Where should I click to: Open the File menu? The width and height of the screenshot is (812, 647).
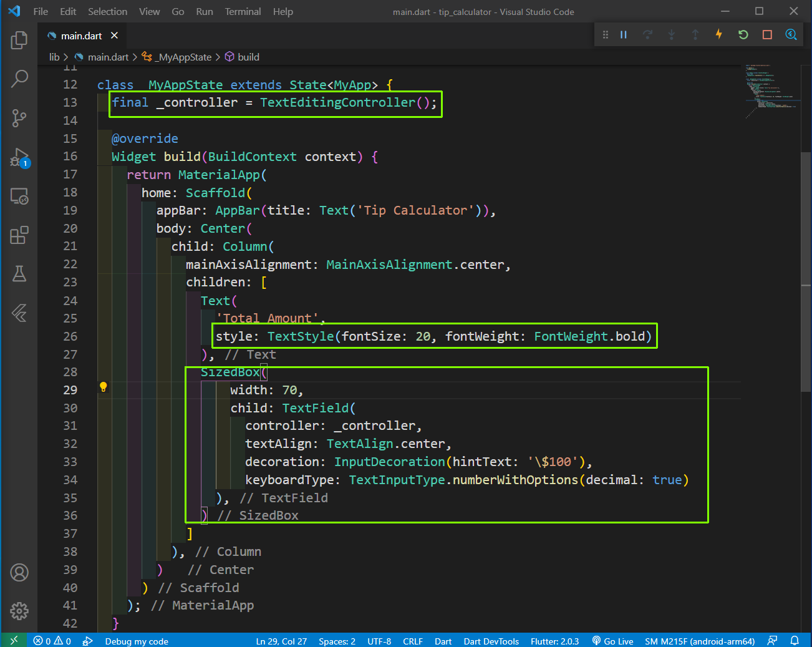click(x=41, y=11)
